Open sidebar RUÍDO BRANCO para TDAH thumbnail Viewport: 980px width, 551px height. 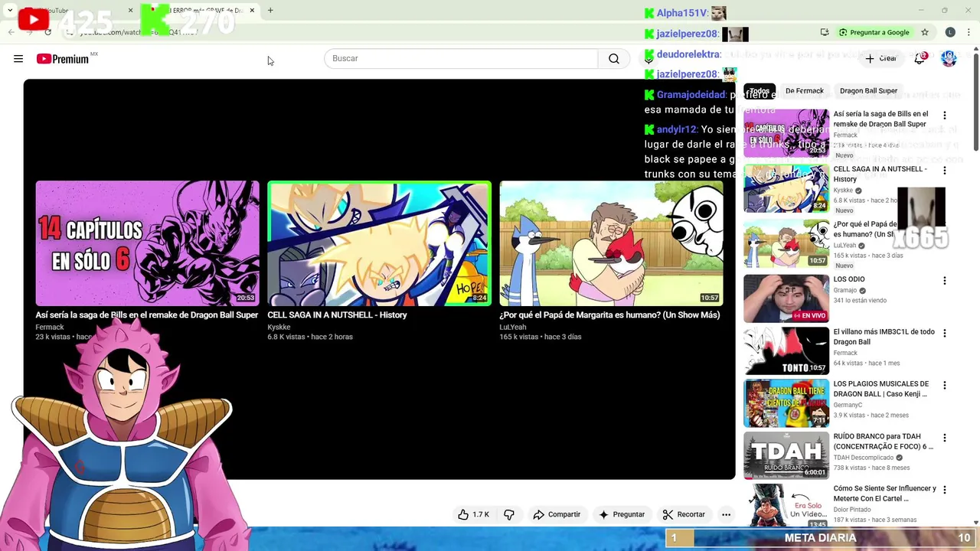786,455
